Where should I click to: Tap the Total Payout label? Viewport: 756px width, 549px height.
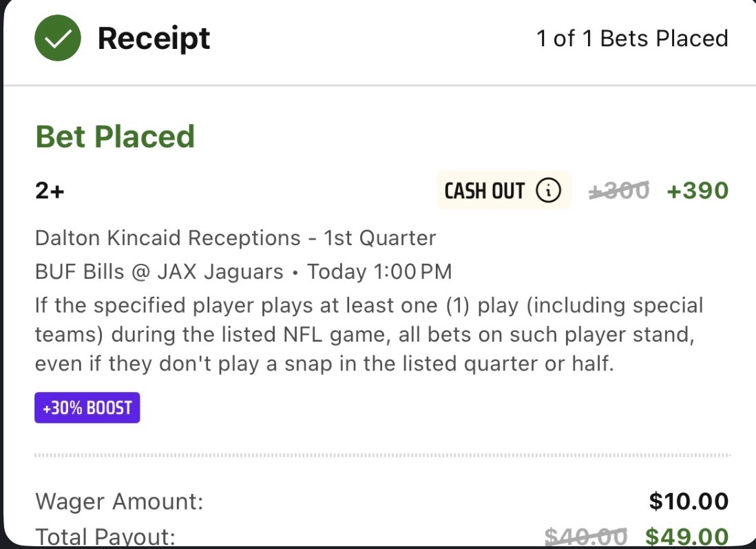105,537
